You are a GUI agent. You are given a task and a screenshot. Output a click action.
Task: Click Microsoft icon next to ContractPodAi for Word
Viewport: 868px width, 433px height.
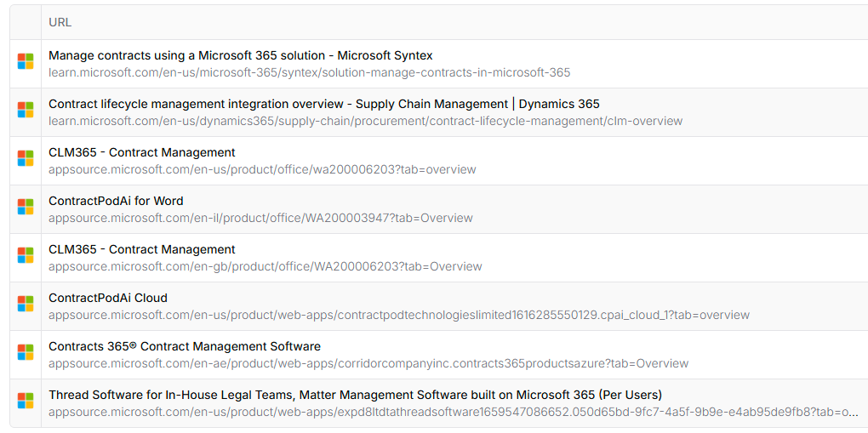click(x=26, y=207)
